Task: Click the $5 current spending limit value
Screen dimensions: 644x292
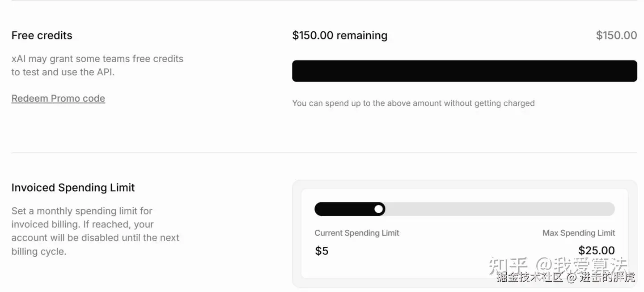Action: click(322, 251)
